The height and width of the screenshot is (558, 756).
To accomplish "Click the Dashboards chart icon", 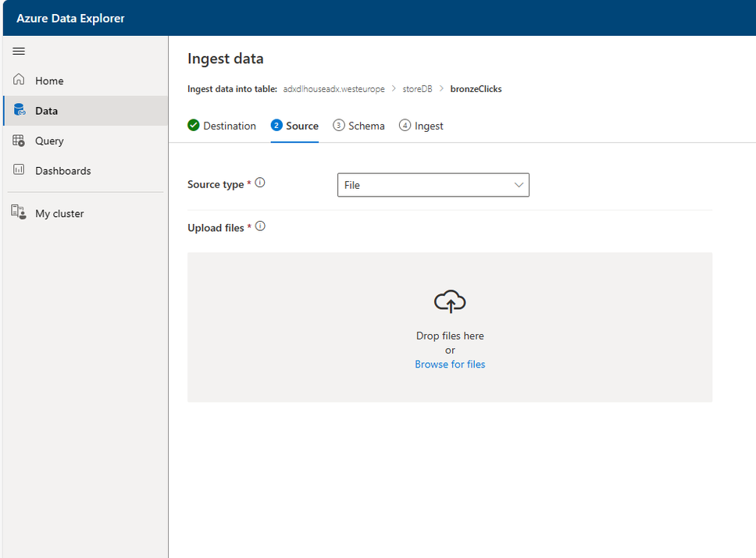I will [19, 169].
